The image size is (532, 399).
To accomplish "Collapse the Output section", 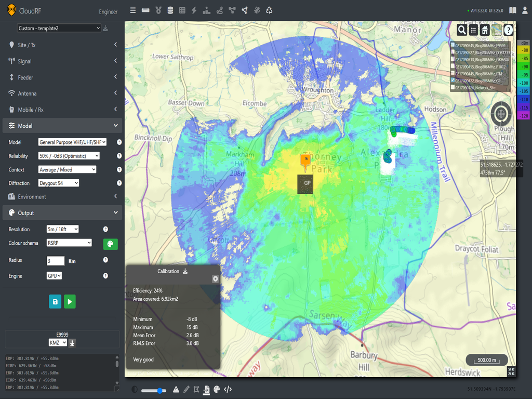I will click(62, 212).
